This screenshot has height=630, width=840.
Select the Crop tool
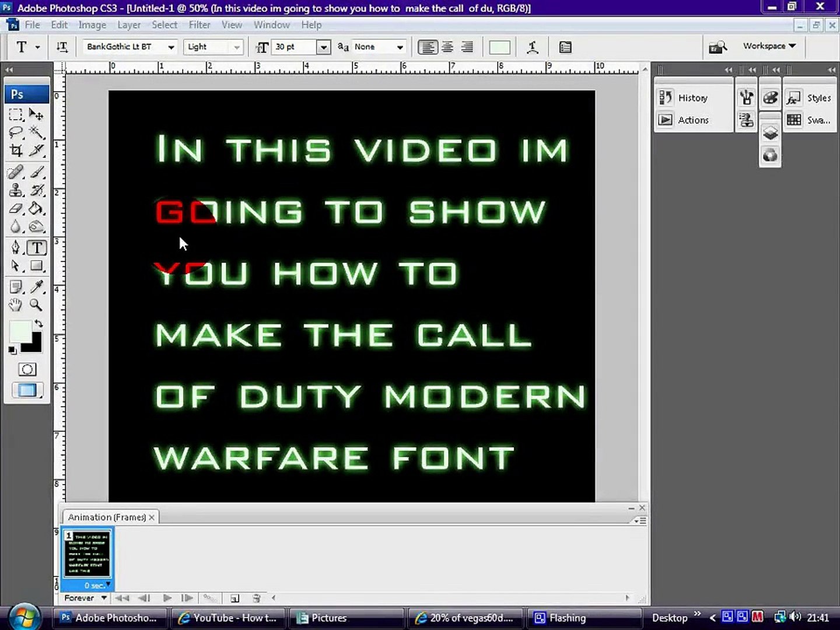[16, 150]
